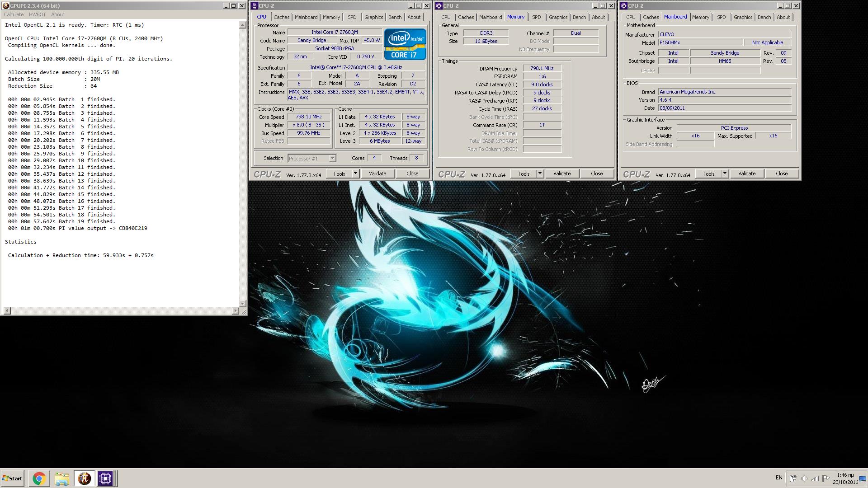Click the Intel Core i7 logo badge
This screenshot has height=488, width=868.
405,44
